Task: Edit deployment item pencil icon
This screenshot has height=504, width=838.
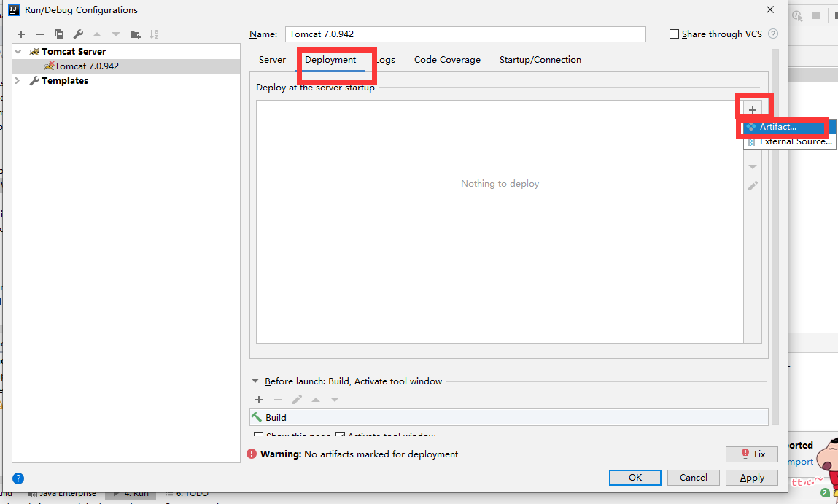Action: coord(753,186)
